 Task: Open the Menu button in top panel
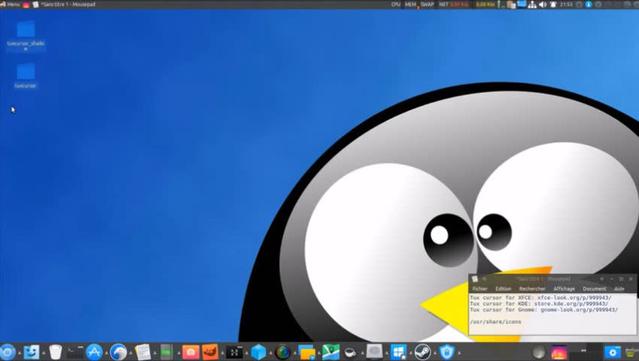10,4
